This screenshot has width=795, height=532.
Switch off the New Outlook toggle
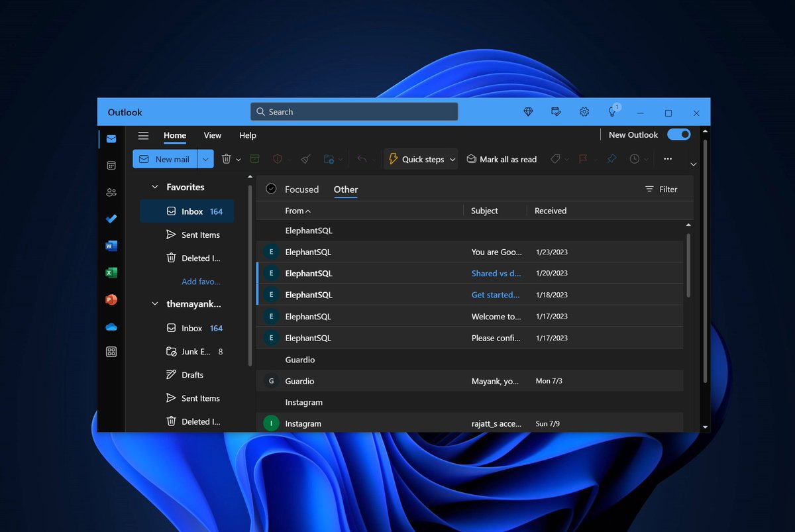679,134
